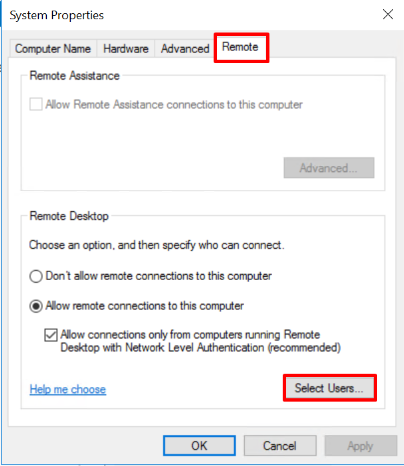
Task: Uncheck the Network Level Authentication checkbox
Action: [x=51, y=335]
